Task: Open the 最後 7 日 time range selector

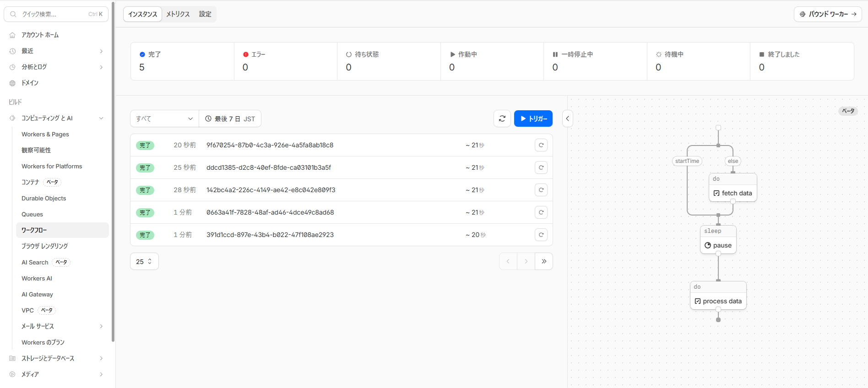Action: coord(230,119)
